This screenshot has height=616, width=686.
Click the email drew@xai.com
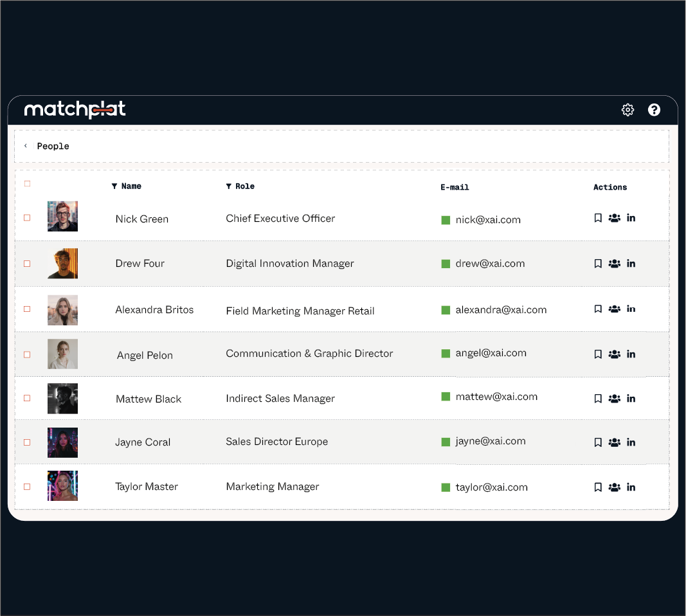point(490,264)
